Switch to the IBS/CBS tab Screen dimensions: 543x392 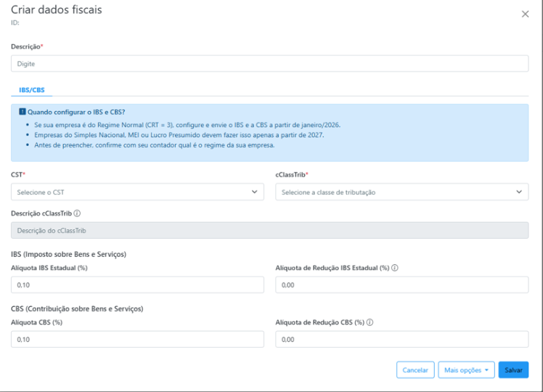(31, 90)
